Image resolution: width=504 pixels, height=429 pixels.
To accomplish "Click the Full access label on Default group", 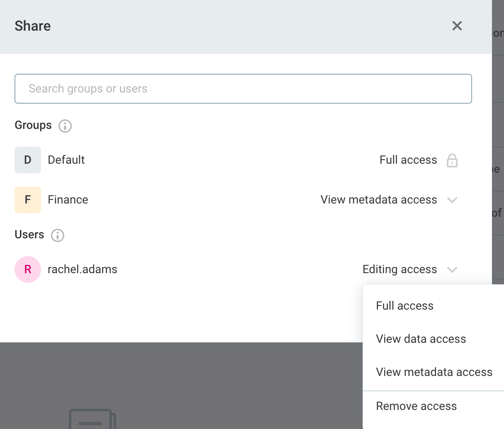I will coord(408,160).
